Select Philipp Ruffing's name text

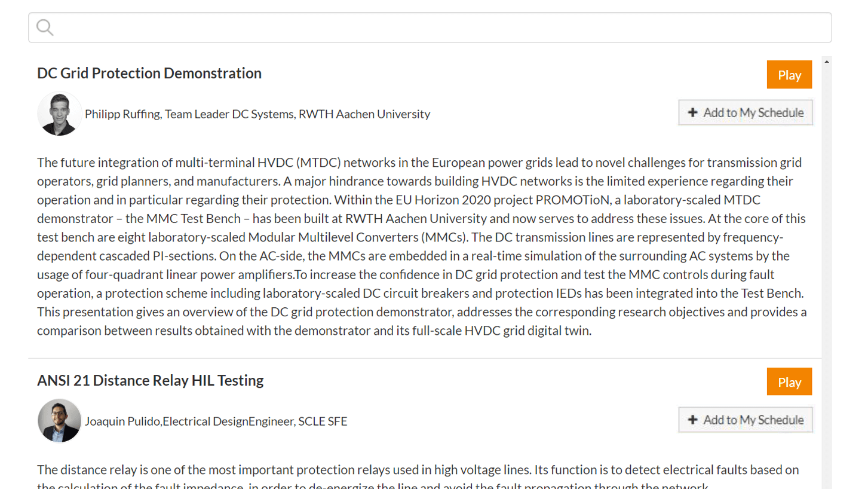click(x=123, y=114)
